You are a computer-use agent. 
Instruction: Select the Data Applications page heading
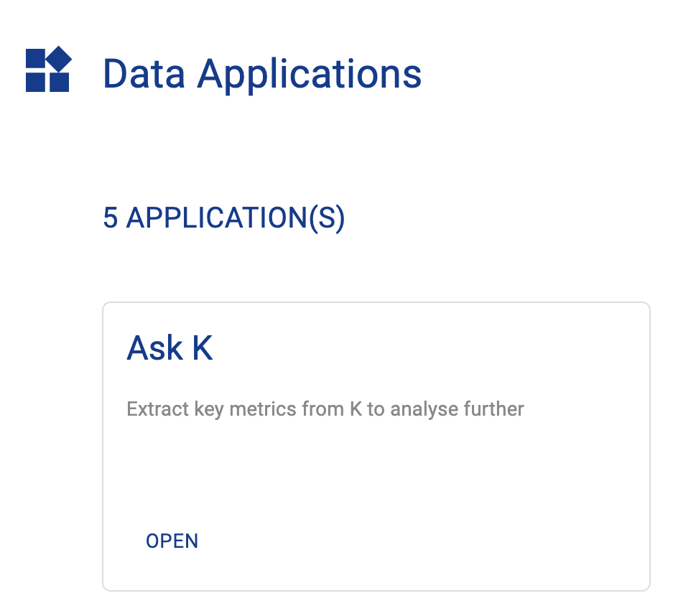[x=262, y=73]
